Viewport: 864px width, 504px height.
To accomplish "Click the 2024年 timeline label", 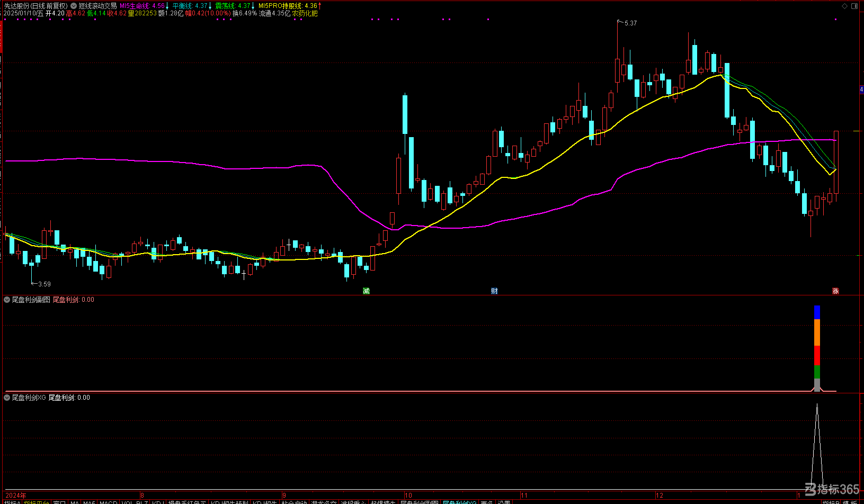I will pyautogui.click(x=16, y=496).
